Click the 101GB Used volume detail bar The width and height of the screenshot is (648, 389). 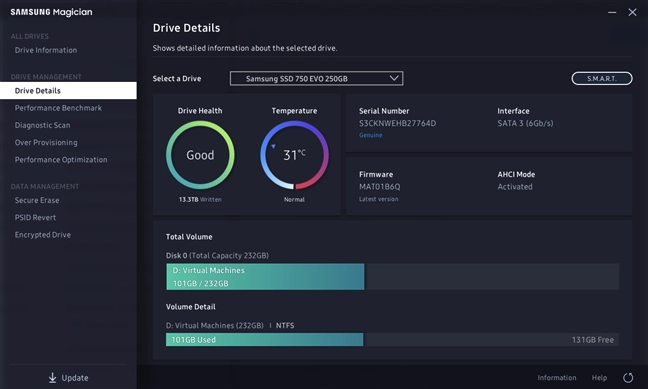click(x=264, y=340)
